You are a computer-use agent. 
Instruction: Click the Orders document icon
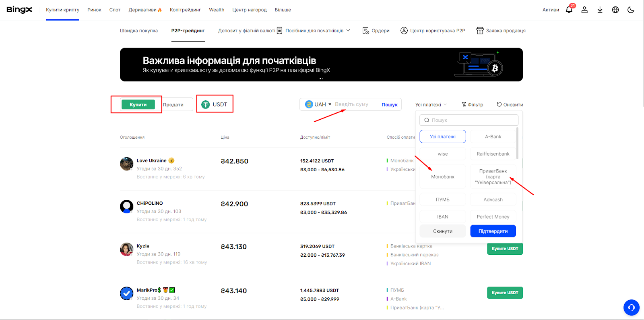[x=366, y=31]
